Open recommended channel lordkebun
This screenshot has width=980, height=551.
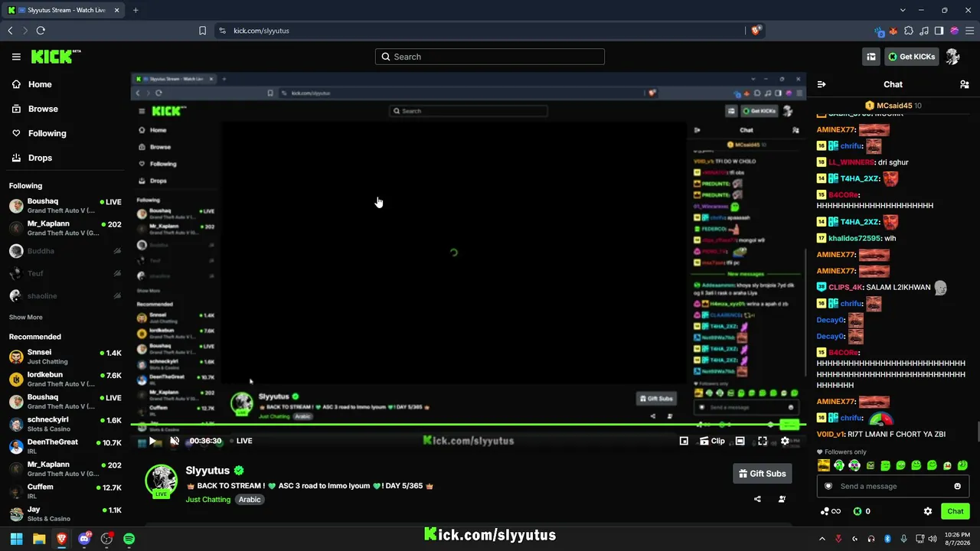pos(65,380)
